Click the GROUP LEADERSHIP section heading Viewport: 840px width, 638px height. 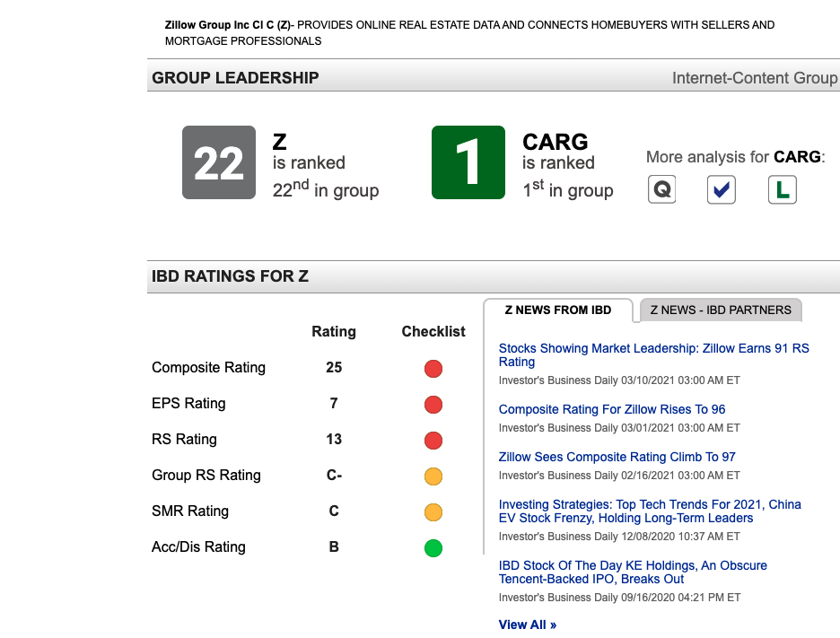pyautogui.click(x=235, y=78)
